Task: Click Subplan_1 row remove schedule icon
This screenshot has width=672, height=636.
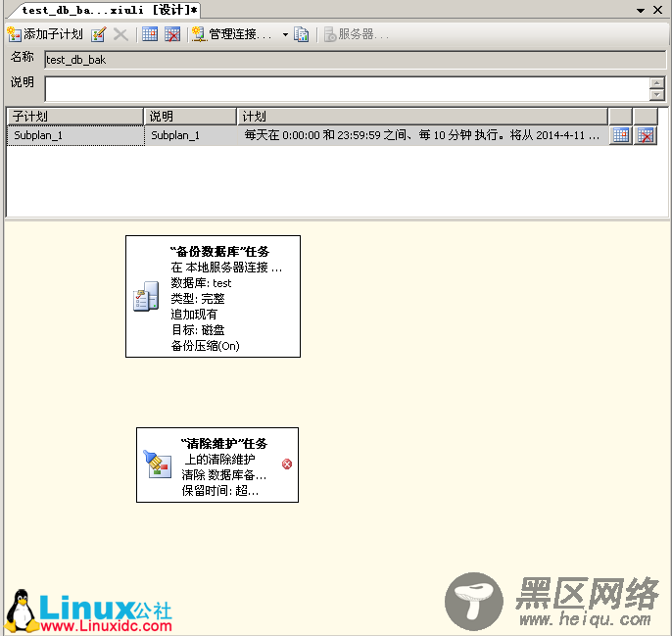Action: [646, 135]
